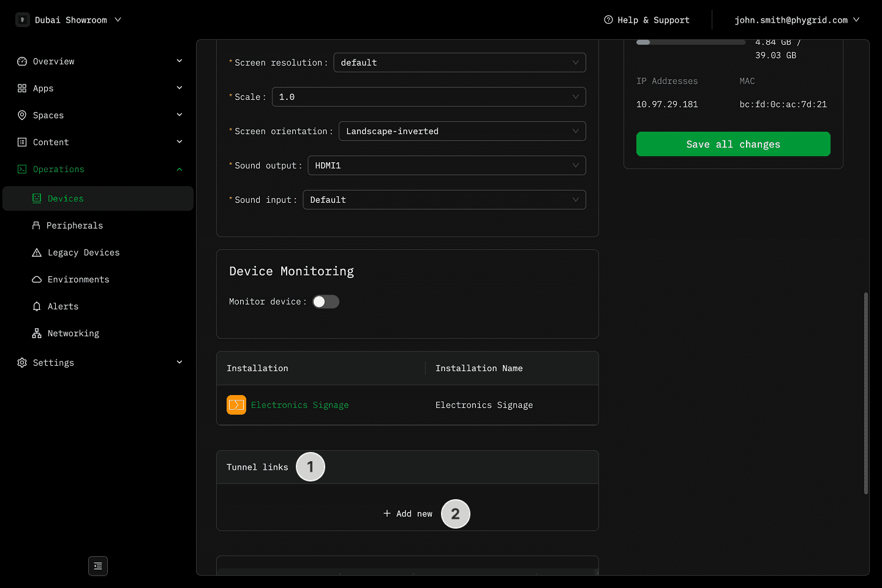The image size is (882, 588).
Task: Click the Dubai Showroom workspace icon
Action: tap(23, 20)
